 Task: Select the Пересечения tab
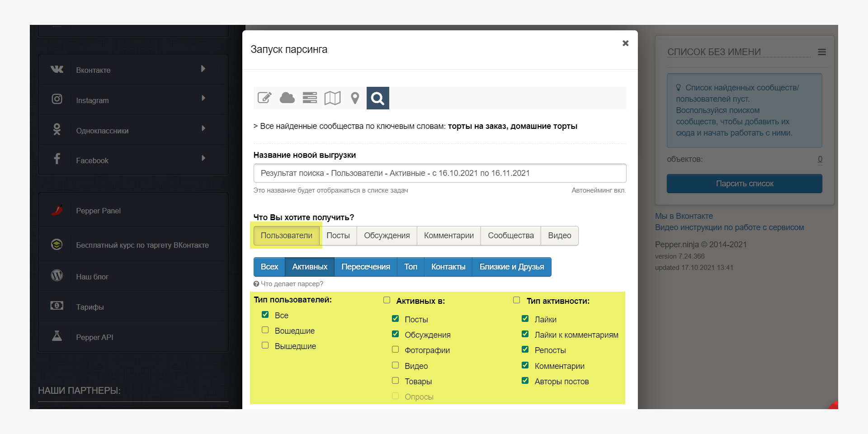tap(365, 267)
